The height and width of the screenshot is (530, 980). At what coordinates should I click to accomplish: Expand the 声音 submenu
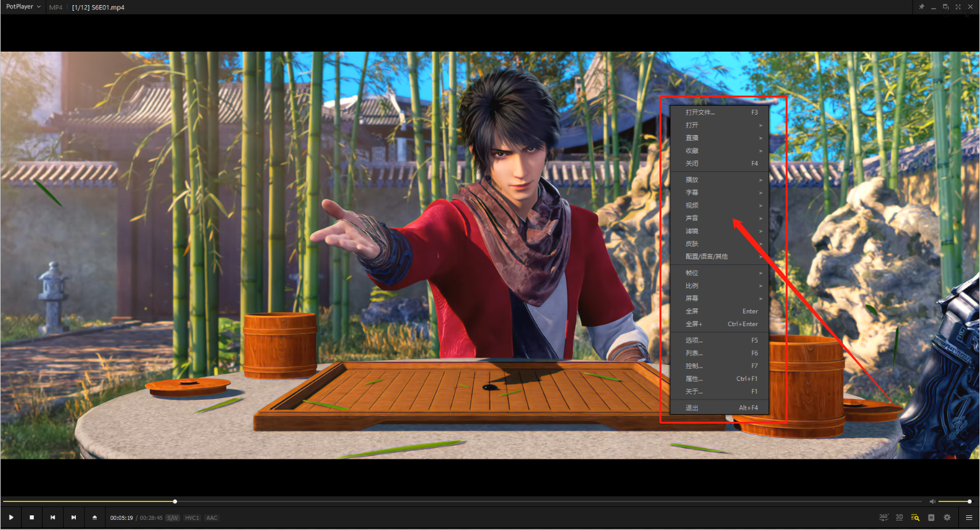719,218
